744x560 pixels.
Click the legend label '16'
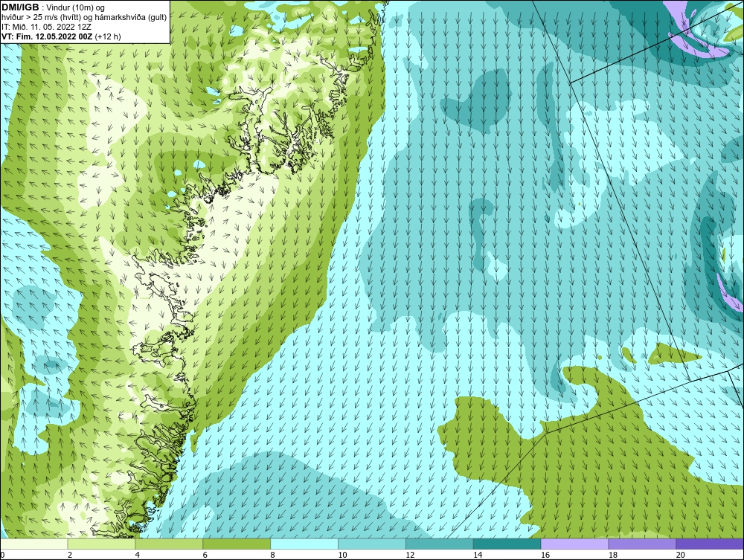[545, 555]
